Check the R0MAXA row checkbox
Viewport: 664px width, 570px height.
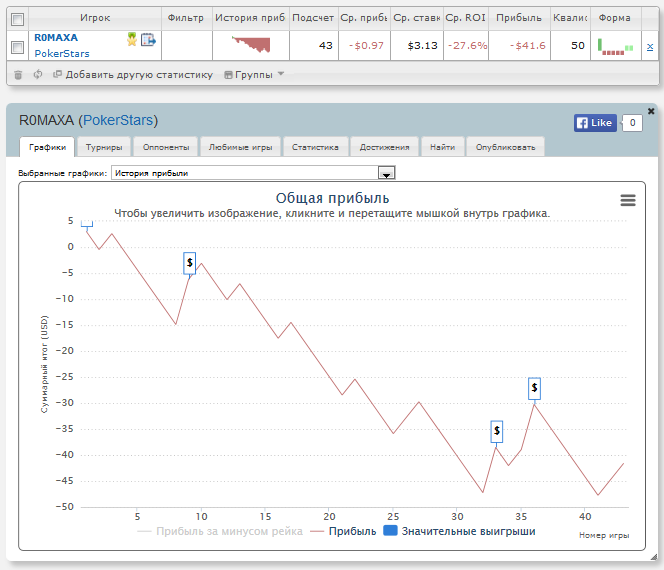[16, 46]
